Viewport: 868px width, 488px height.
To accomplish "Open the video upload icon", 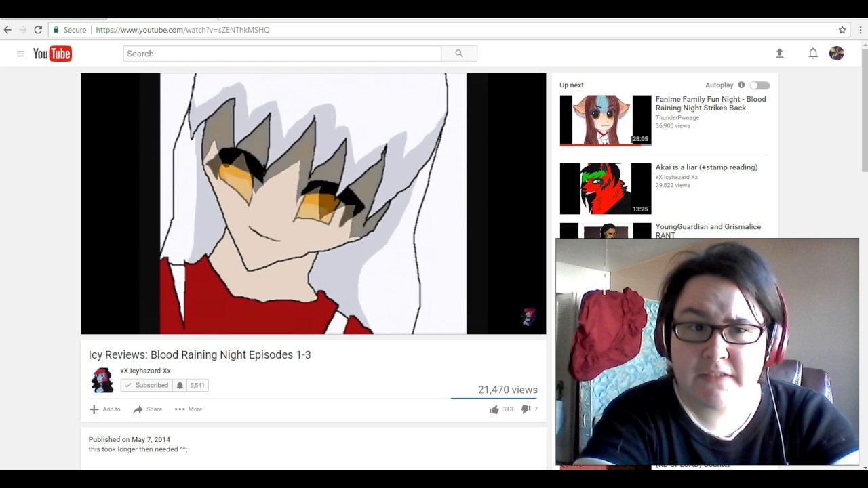I will [779, 54].
